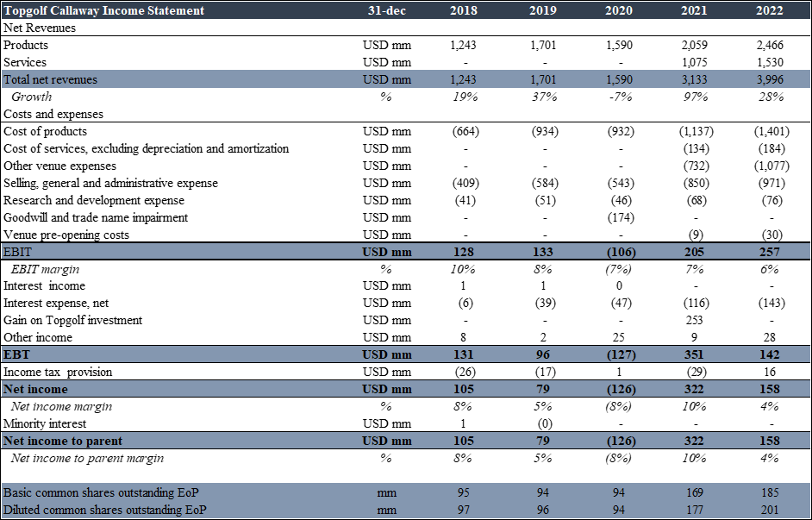The width and height of the screenshot is (812, 520).
Task: Click the 'Net income to parent' label
Action: (x=63, y=442)
